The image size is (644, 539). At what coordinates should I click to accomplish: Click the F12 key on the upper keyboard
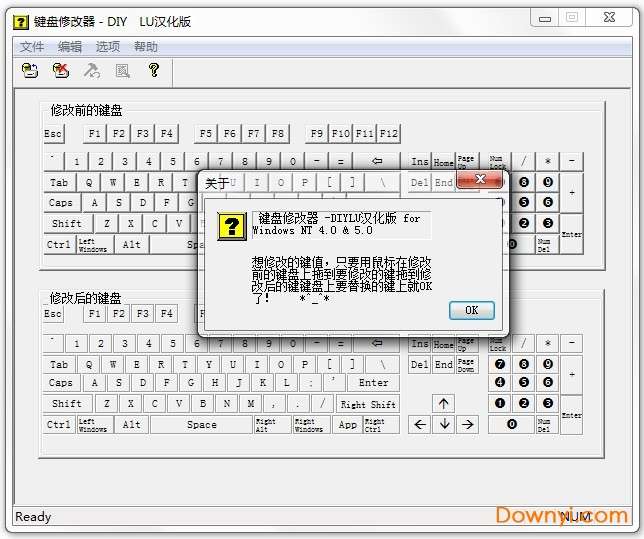point(389,134)
